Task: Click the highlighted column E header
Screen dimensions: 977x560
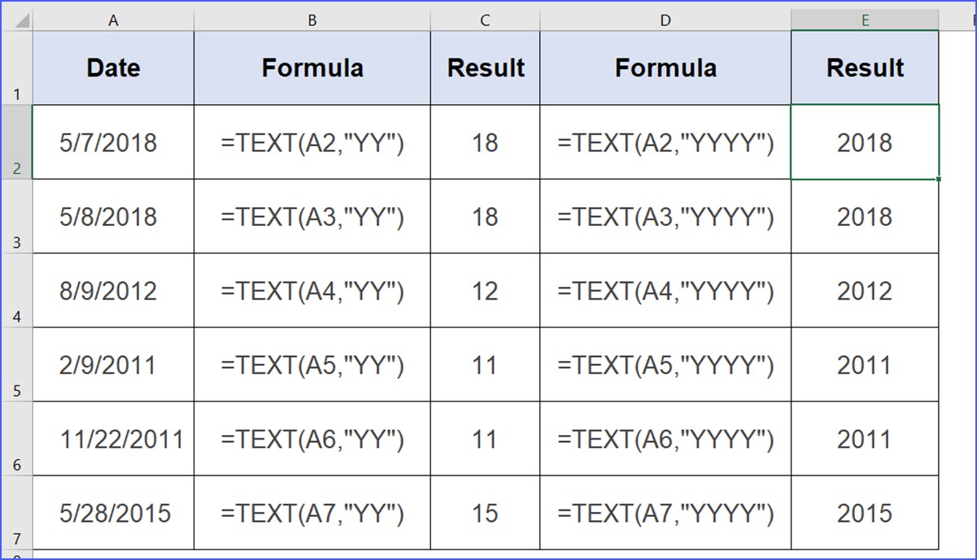Action: (865, 20)
